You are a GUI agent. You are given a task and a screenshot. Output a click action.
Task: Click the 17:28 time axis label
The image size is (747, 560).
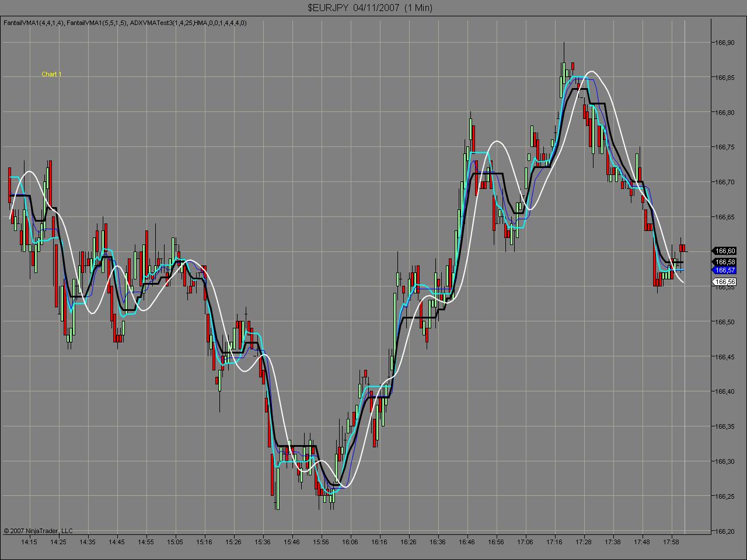(584, 542)
